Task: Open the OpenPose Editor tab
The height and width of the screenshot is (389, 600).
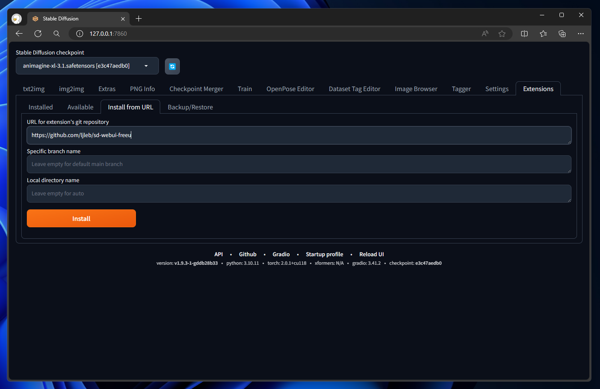Action: click(x=290, y=89)
